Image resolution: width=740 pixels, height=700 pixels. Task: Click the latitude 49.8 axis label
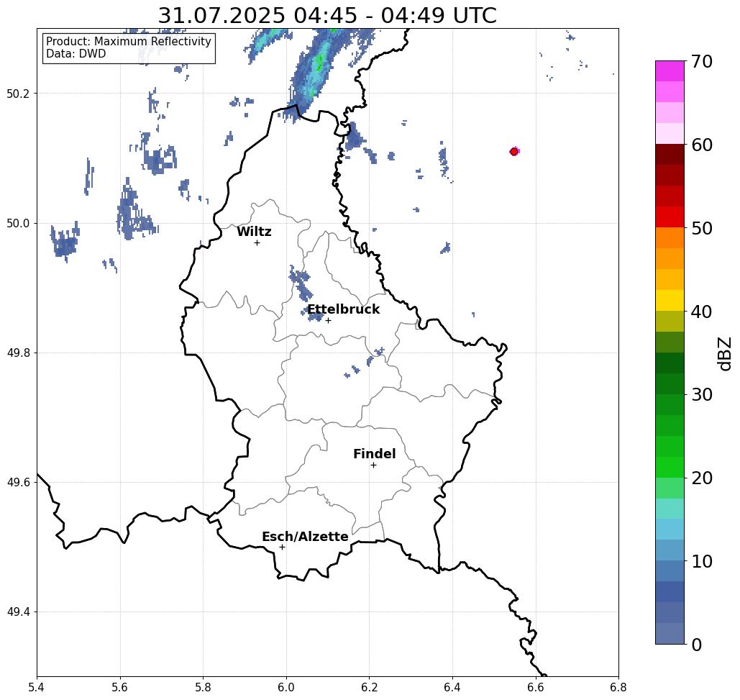point(18,353)
